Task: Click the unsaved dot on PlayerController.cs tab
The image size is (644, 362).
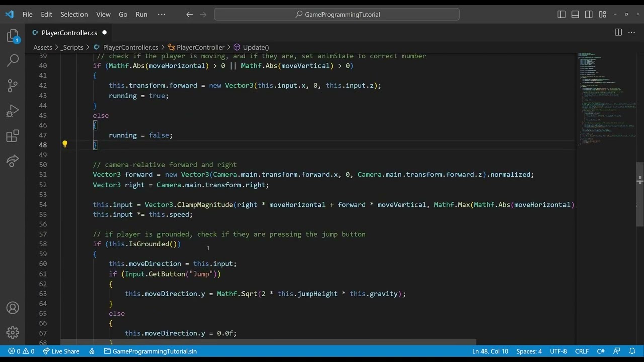Action: point(104,33)
